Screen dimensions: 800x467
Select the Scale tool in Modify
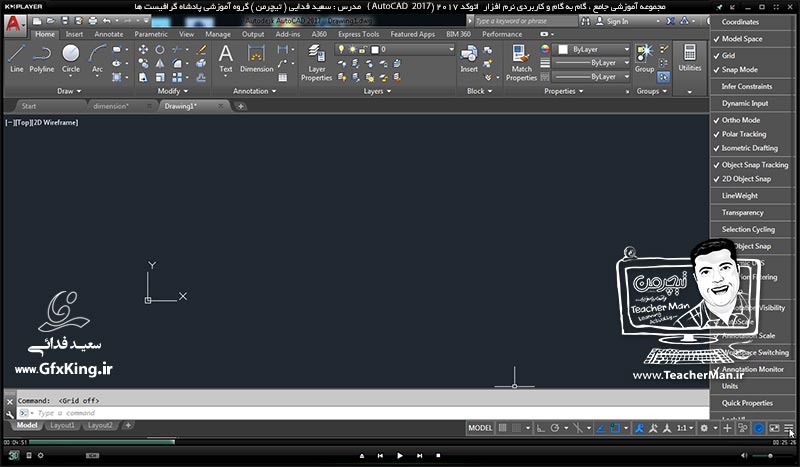pos(160,77)
